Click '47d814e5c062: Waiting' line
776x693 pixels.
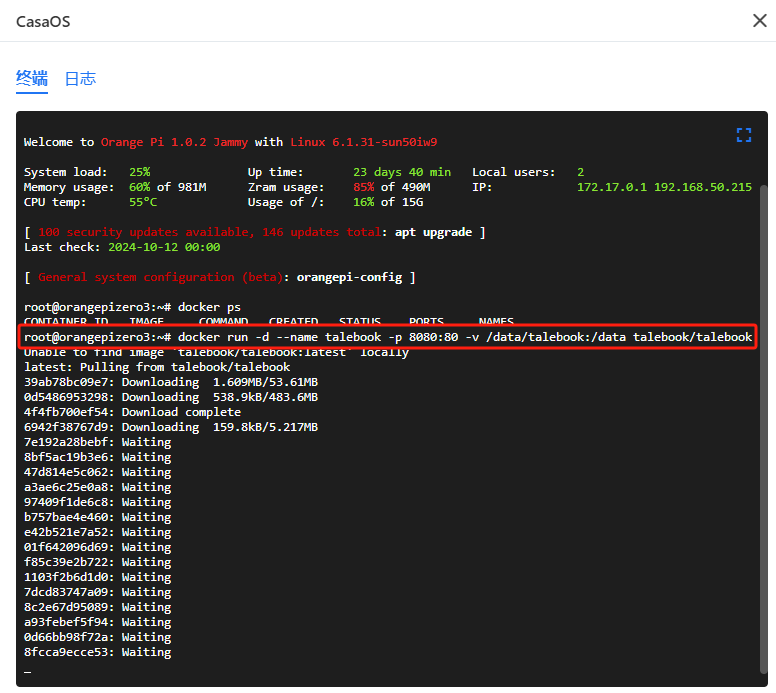(97, 472)
